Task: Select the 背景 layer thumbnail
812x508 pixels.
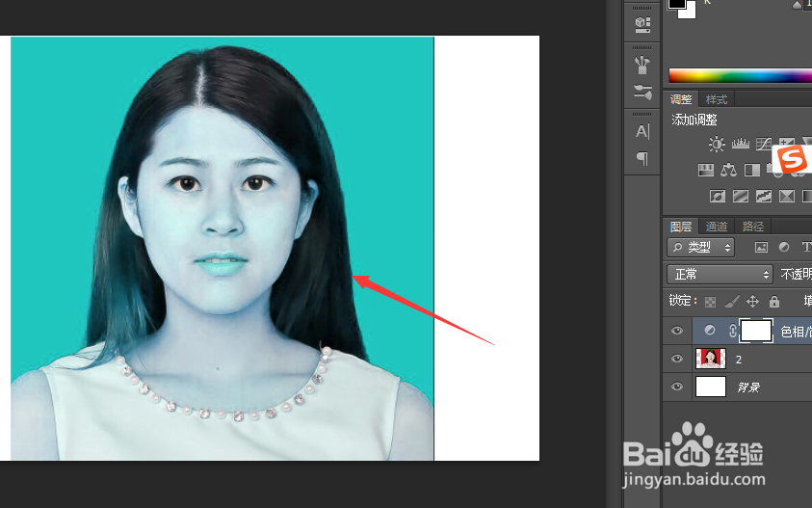Action: click(x=711, y=387)
